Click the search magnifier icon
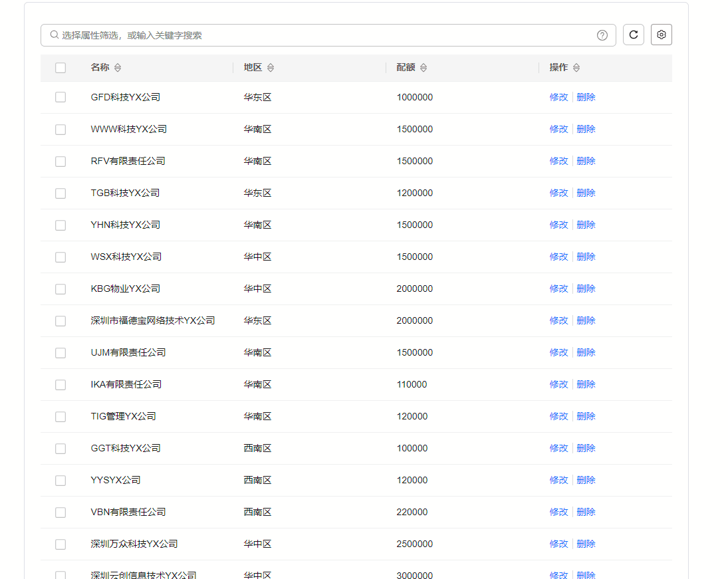Viewport: 728px width, 579px height. [x=54, y=35]
